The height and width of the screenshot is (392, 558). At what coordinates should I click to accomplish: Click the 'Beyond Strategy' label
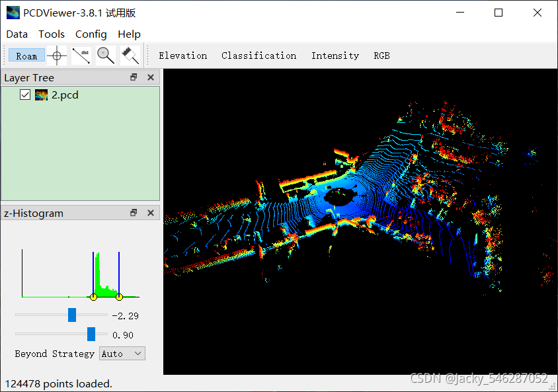tap(54, 354)
